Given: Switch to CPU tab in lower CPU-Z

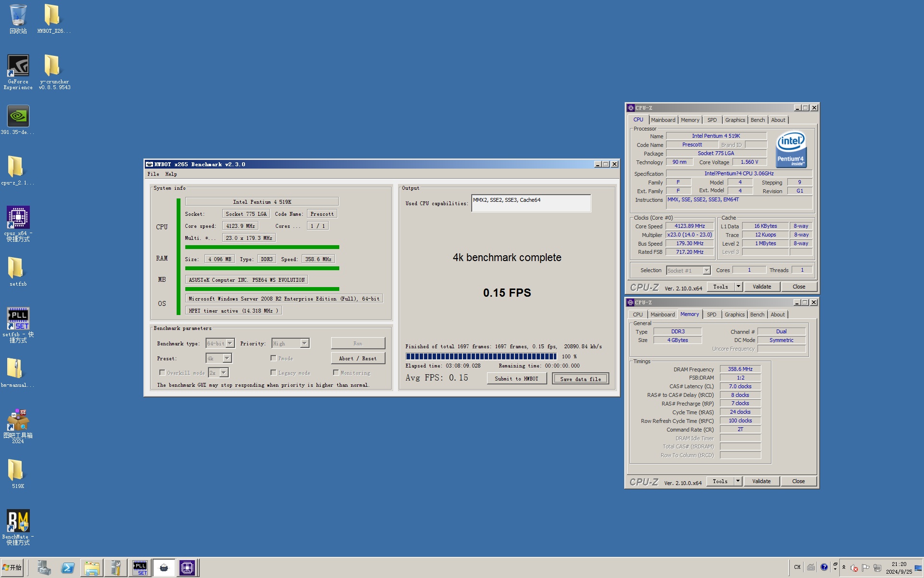Looking at the screenshot, I should pos(638,315).
